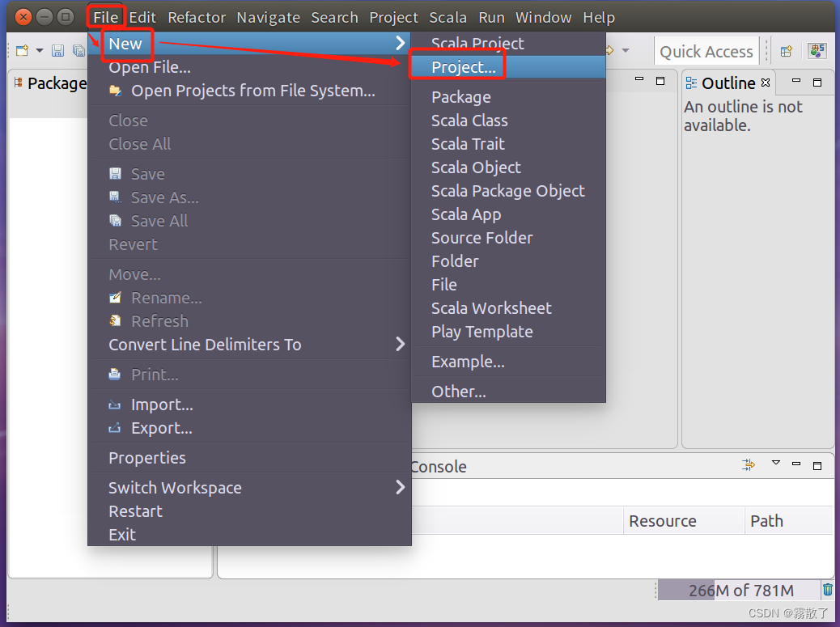The width and height of the screenshot is (840, 627).
Task: Open Properties from File menu
Action: 249,458
